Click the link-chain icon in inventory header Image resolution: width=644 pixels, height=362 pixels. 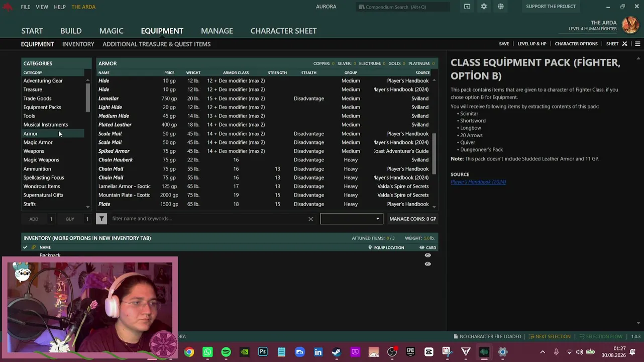(34, 247)
